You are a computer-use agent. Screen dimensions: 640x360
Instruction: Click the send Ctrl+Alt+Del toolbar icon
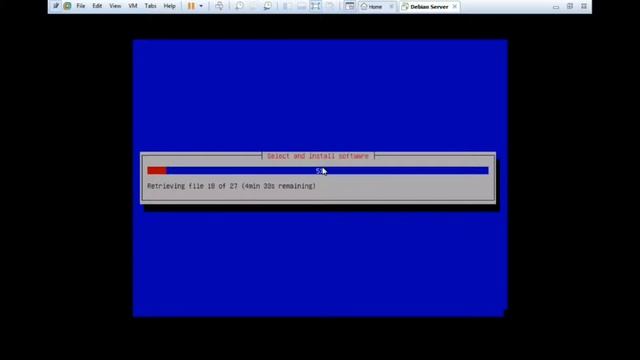[219, 6]
